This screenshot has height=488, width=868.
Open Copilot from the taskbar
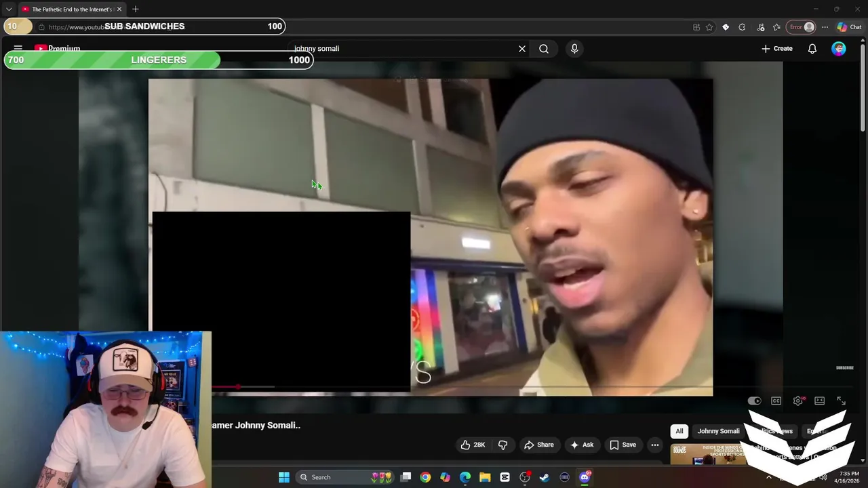coord(445,477)
